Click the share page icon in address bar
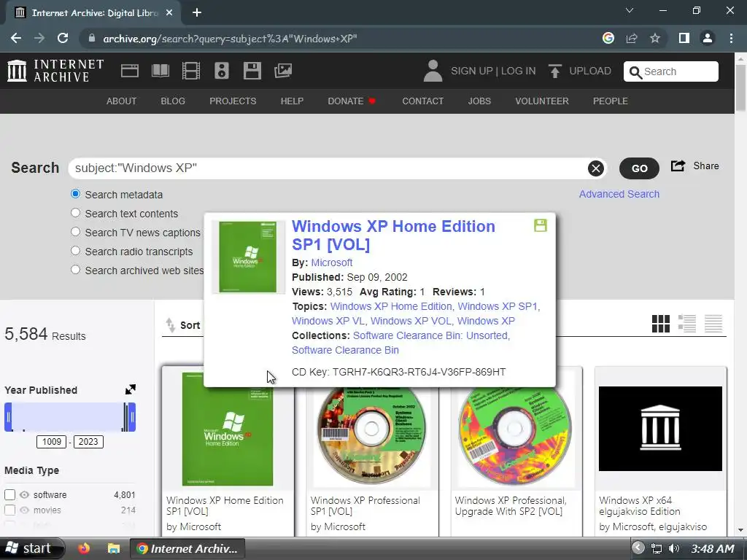747x560 pixels. pos(632,38)
